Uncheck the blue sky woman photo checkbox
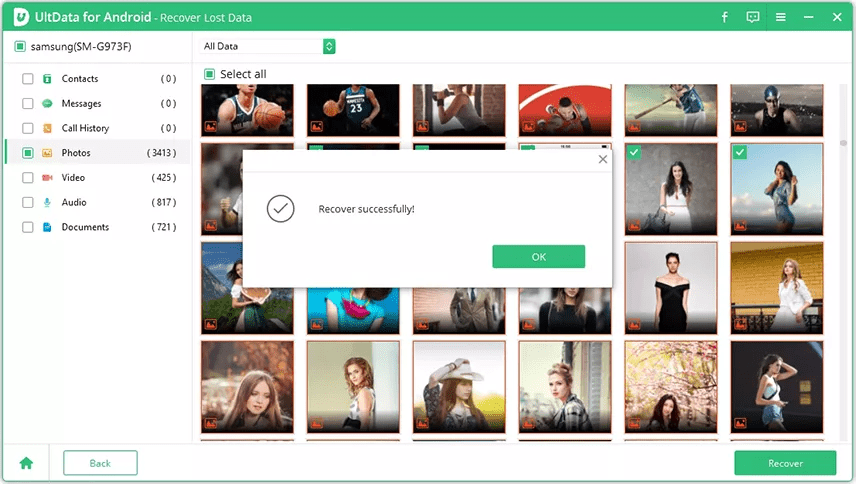Viewport: 856px width, 484px height. [x=740, y=152]
